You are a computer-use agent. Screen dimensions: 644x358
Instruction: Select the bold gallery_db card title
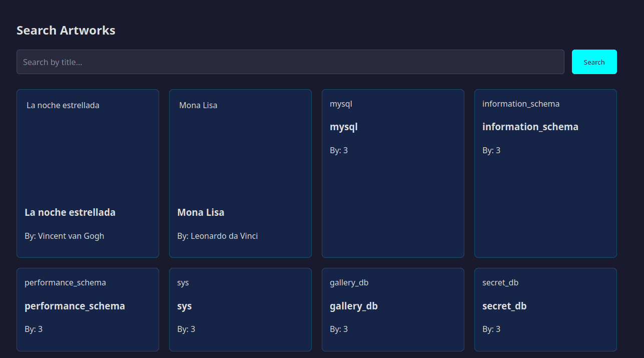(x=354, y=306)
